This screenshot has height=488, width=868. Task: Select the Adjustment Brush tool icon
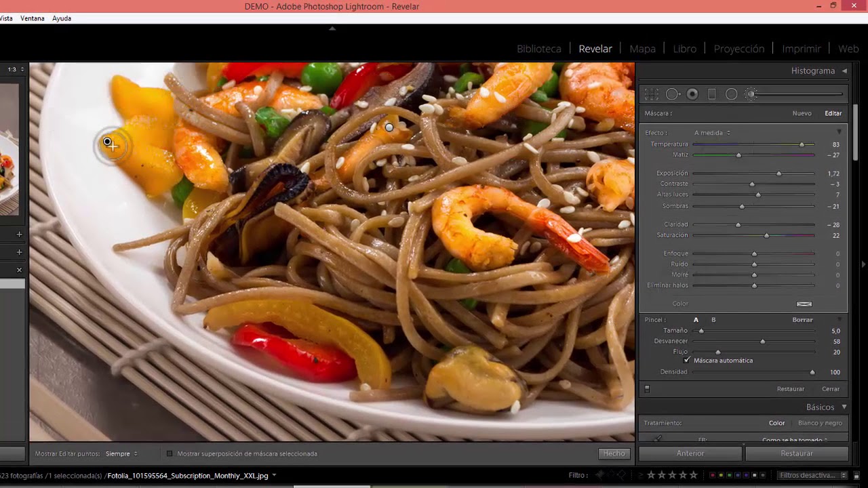751,94
